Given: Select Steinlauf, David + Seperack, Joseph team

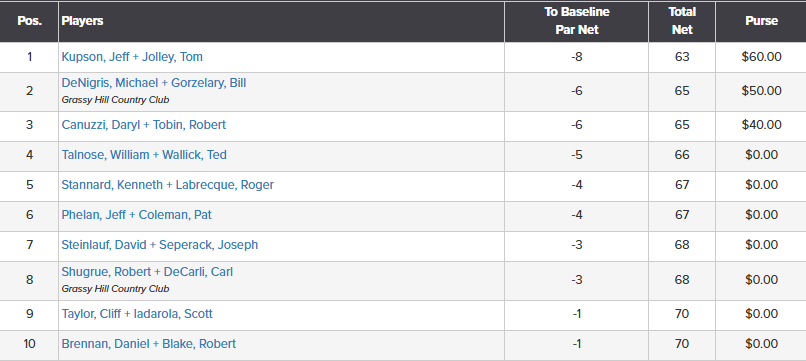Looking at the screenshot, I should [x=160, y=244].
